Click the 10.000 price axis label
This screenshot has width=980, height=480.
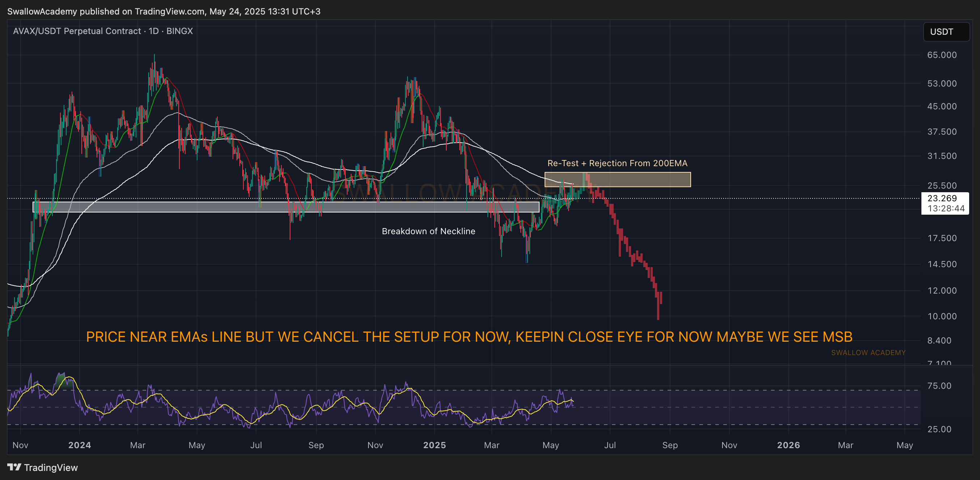[942, 316]
